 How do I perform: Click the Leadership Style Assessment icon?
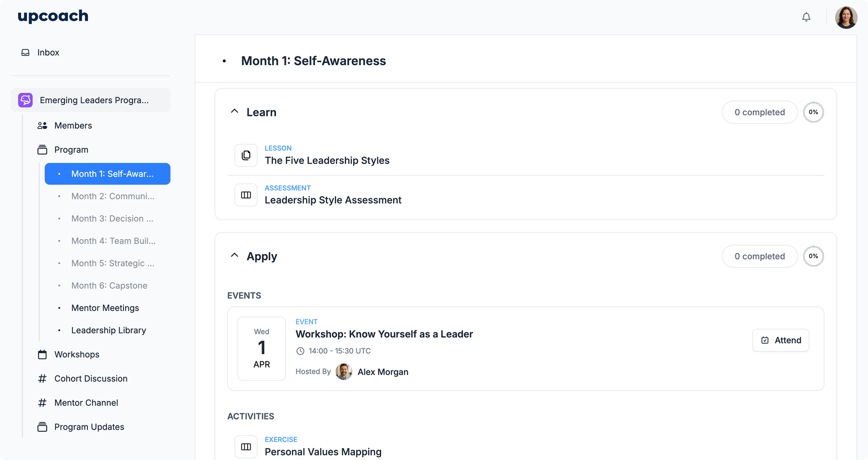coord(246,195)
